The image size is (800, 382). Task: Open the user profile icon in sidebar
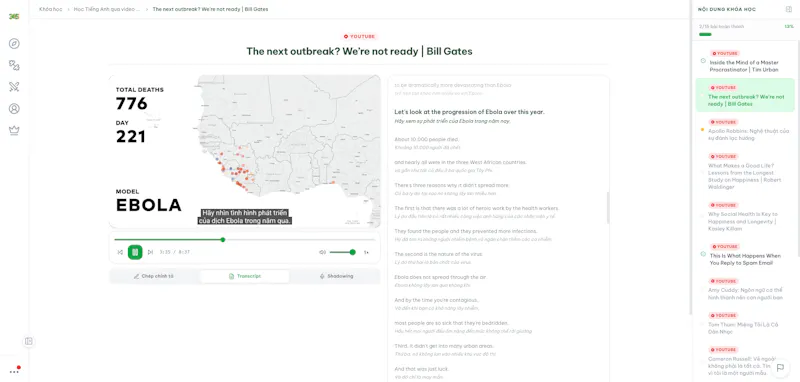pyautogui.click(x=14, y=109)
